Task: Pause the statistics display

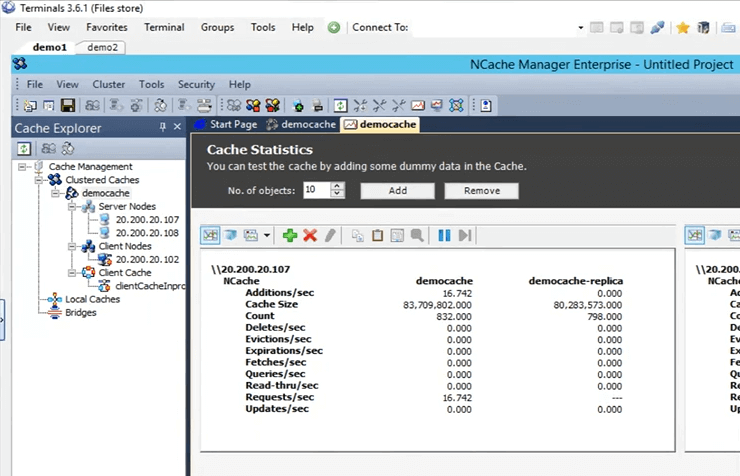Action: tap(444, 235)
